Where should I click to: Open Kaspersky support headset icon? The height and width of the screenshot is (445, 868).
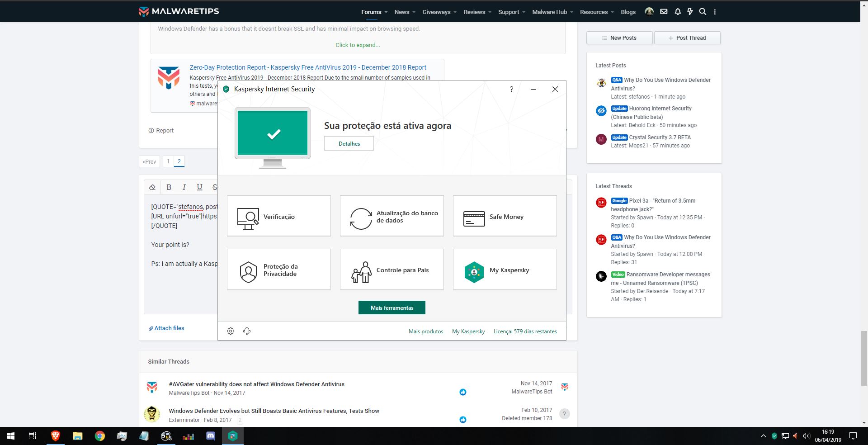(247, 331)
